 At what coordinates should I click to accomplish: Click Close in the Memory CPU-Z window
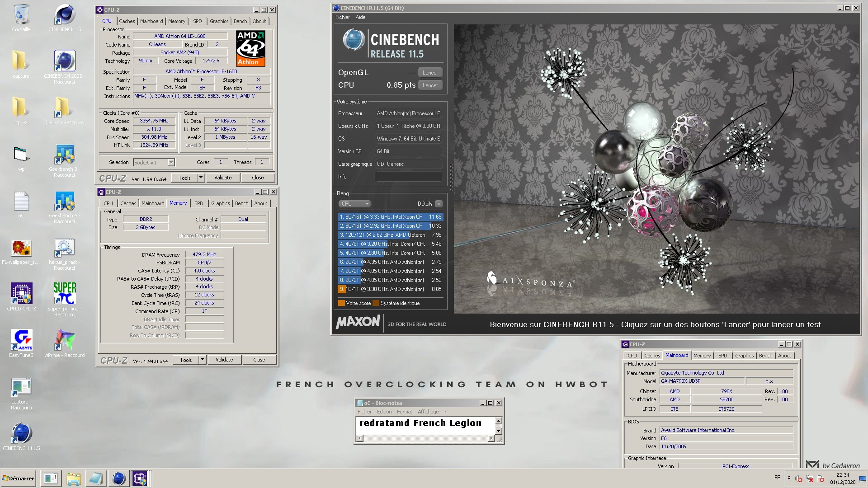pyautogui.click(x=259, y=360)
